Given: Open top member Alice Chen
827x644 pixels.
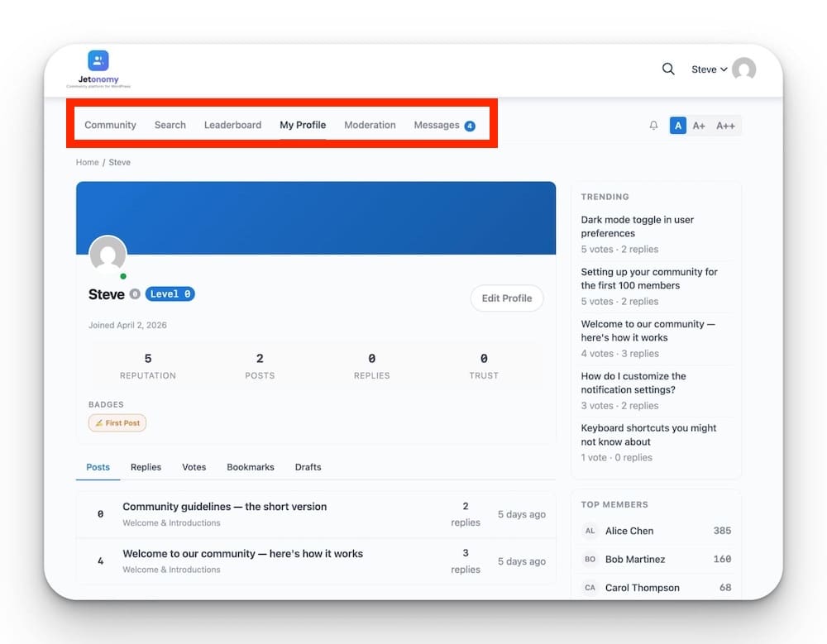Looking at the screenshot, I should [x=629, y=531].
